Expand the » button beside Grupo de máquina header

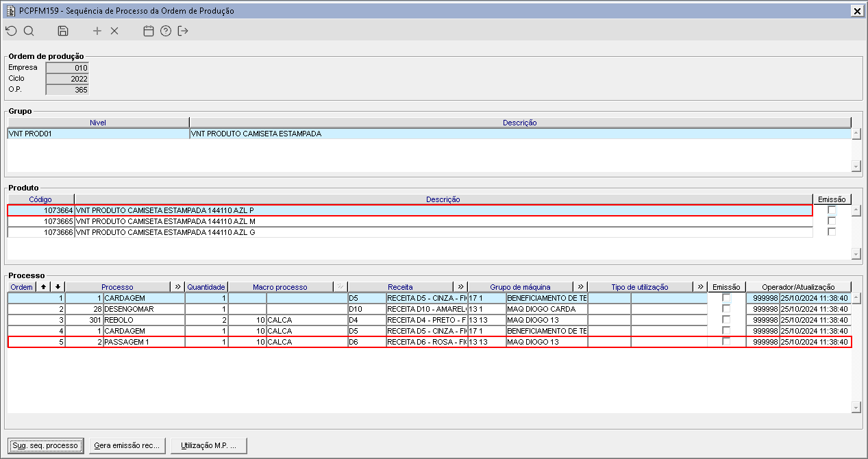click(580, 287)
